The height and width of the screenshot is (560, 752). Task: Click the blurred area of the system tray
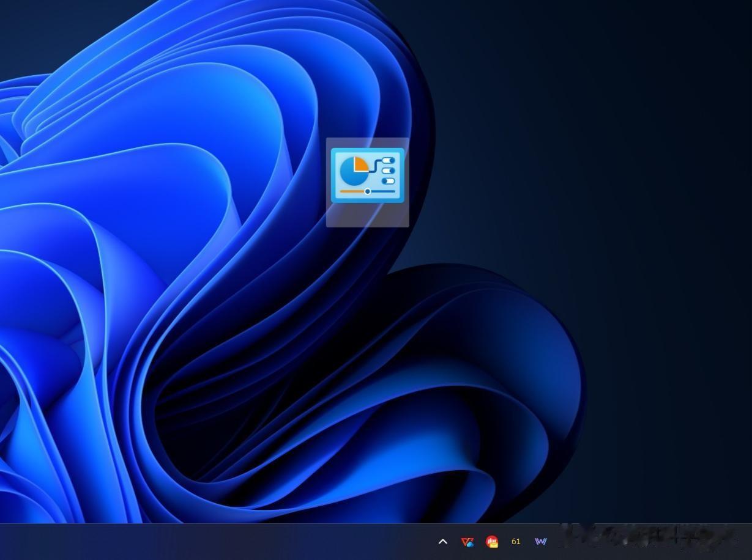[x=649, y=537]
